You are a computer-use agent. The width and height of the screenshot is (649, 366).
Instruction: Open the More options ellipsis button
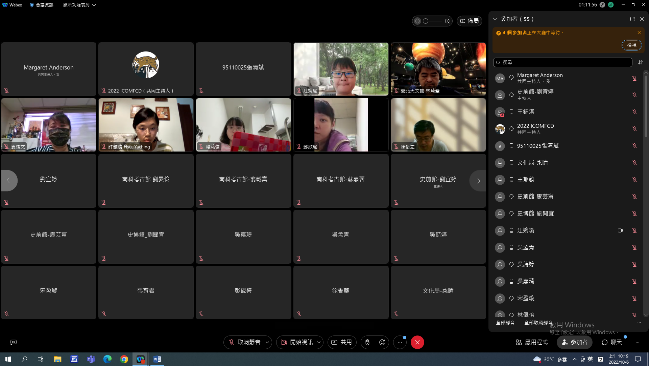(400, 342)
